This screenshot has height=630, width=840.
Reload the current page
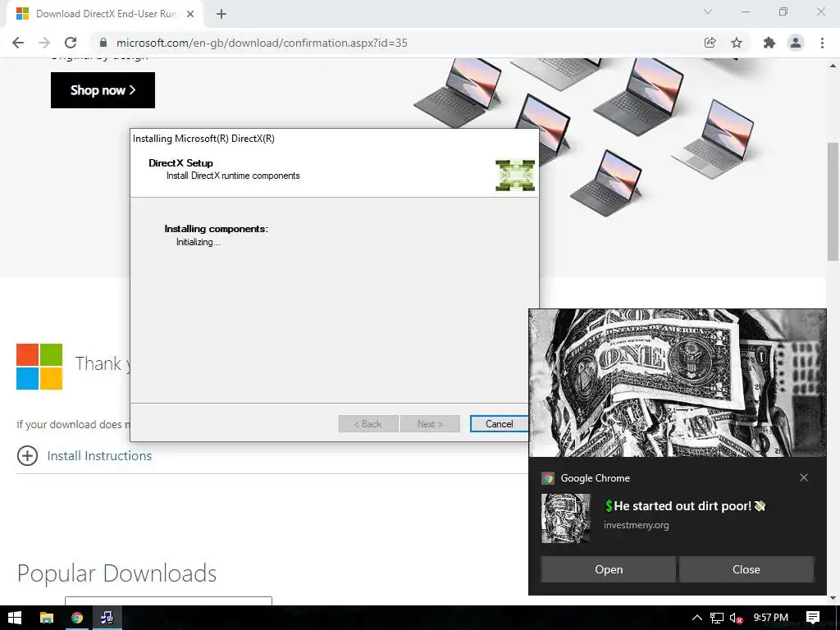click(71, 43)
